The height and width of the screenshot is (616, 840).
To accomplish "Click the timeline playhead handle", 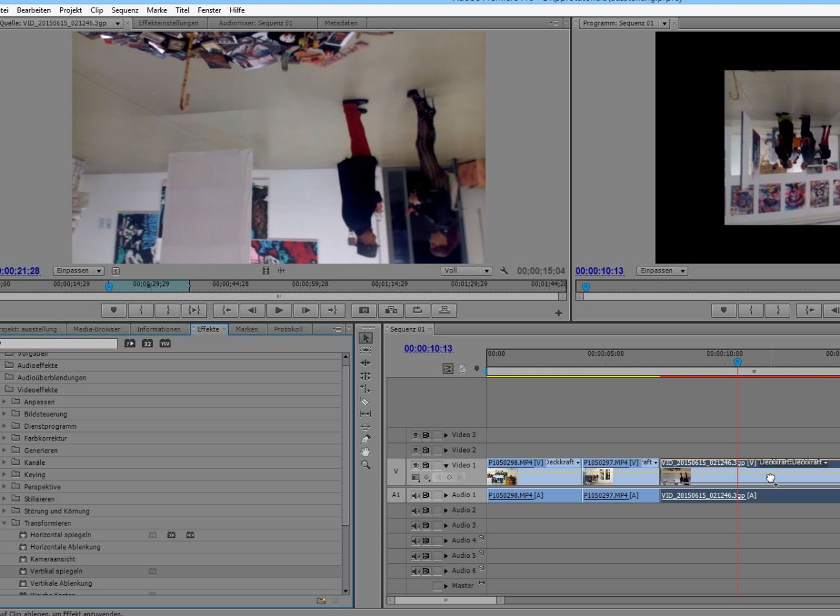I will pos(737,363).
